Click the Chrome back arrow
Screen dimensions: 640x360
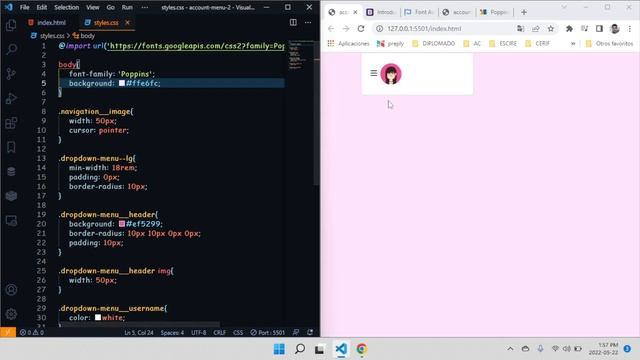pos(331,29)
